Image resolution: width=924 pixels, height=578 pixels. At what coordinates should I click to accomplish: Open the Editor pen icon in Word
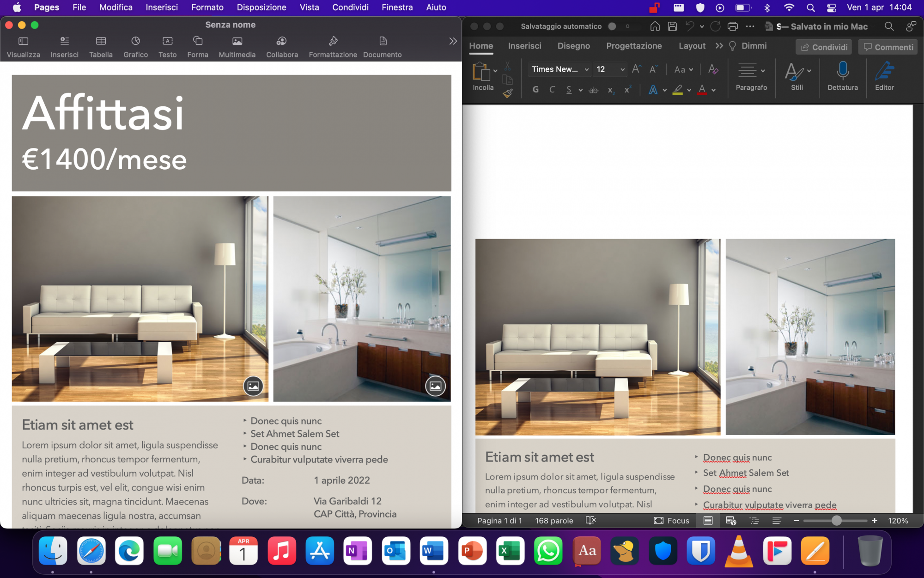884,71
